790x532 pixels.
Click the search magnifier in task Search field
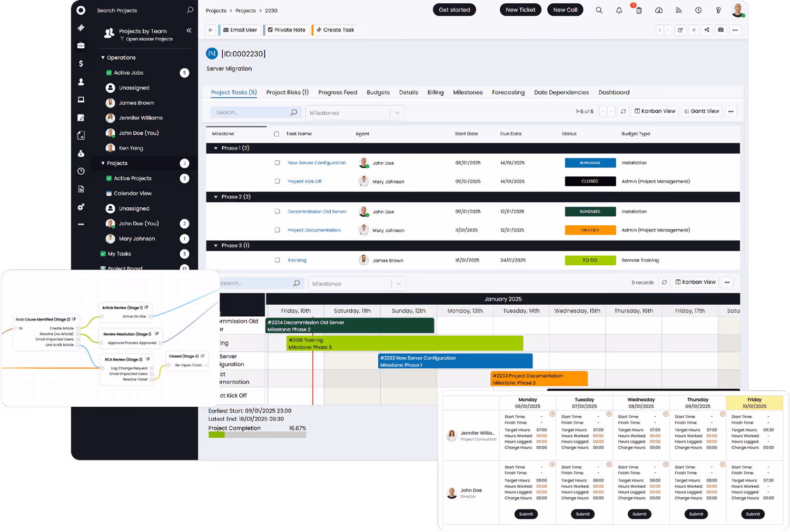pyautogui.click(x=294, y=113)
